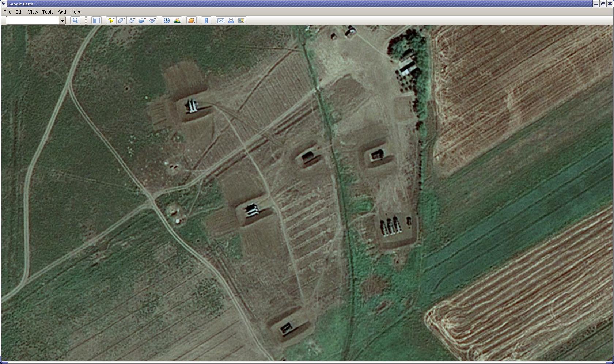View in Google Maps icon
The image size is (614, 364).
241,20
